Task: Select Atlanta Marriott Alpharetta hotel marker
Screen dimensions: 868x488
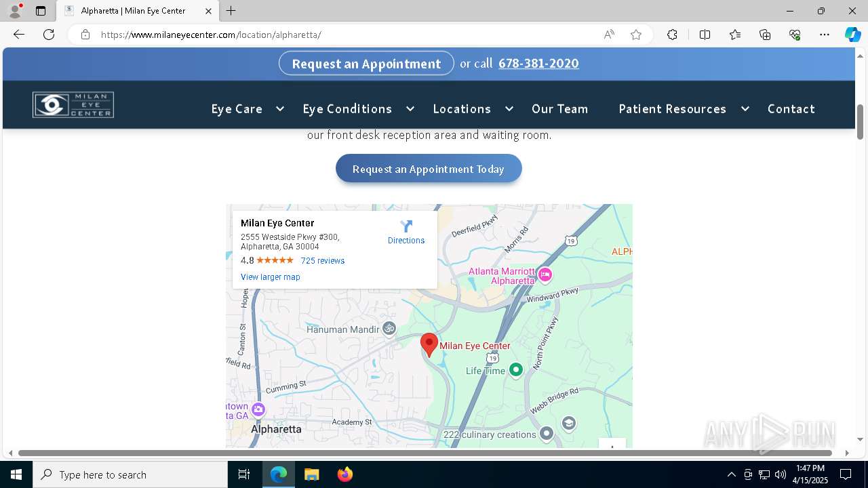Action: click(x=545, y=274)
